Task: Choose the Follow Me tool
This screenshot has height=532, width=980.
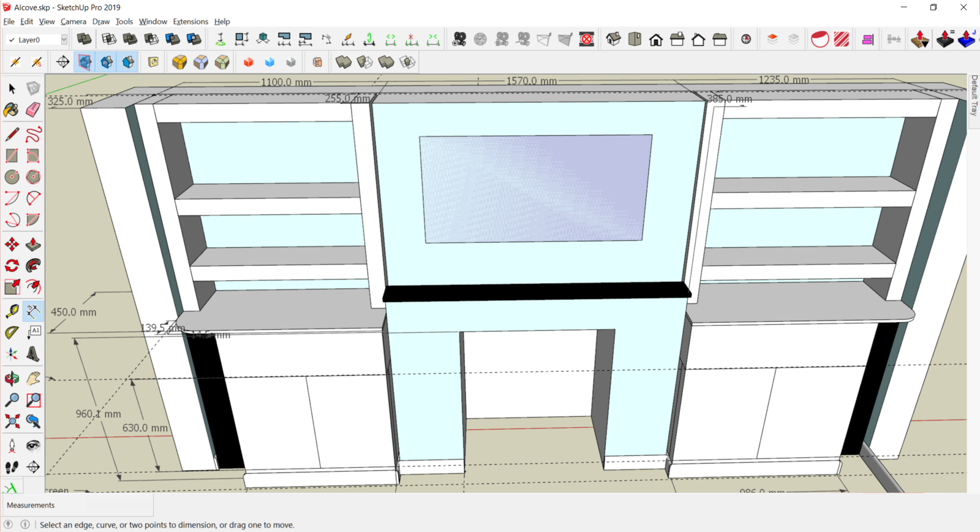Action: 33,265
